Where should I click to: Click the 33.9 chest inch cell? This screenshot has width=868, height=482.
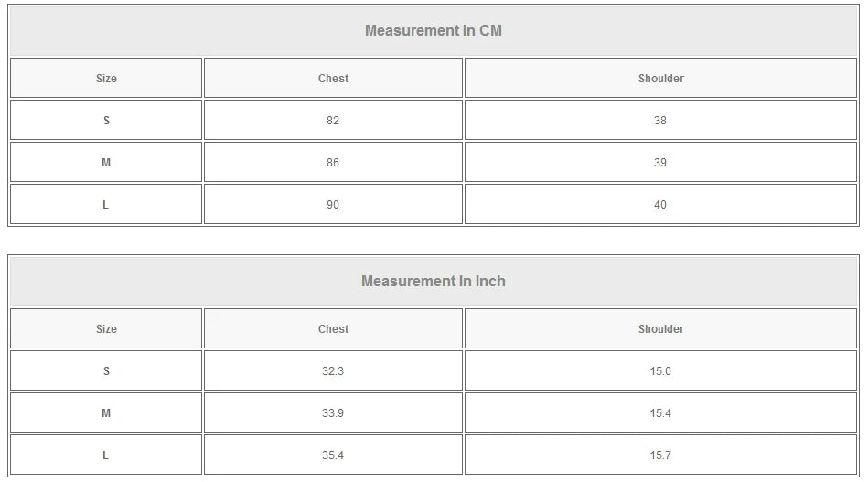pyautogui.click(x=333, y=413)
